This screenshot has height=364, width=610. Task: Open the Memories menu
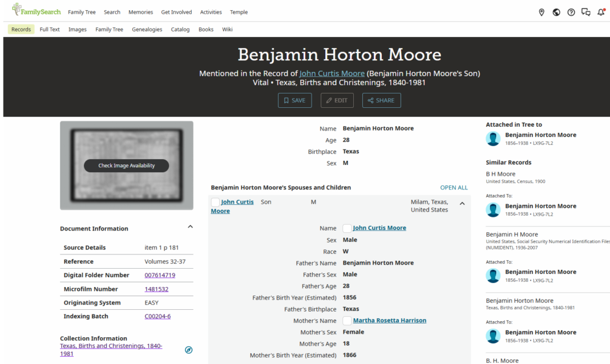click(x=141, y=12)
